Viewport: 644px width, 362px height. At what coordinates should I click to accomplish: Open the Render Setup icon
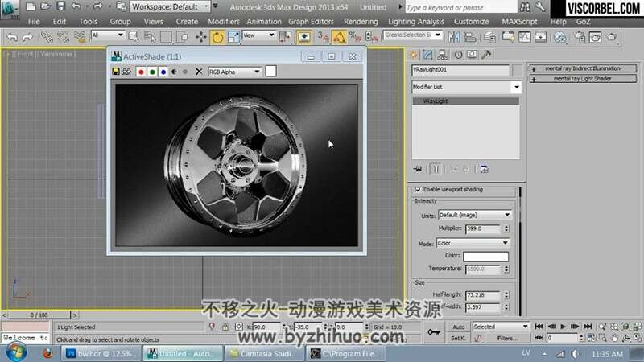click(580, 37)
